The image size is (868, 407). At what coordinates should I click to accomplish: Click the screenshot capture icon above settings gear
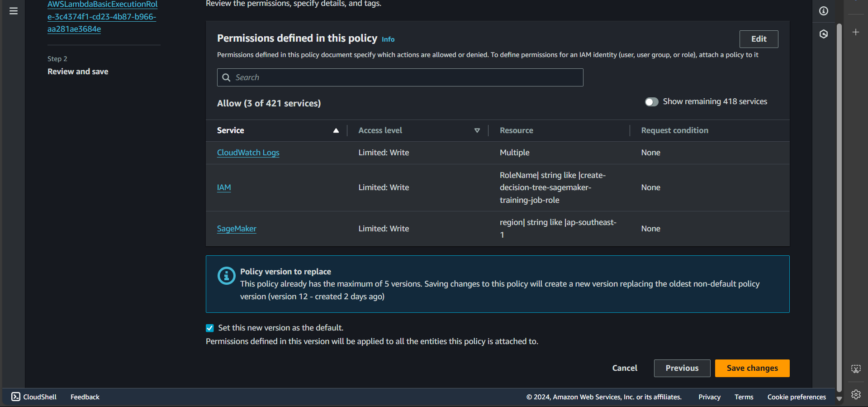coord(856,369)
